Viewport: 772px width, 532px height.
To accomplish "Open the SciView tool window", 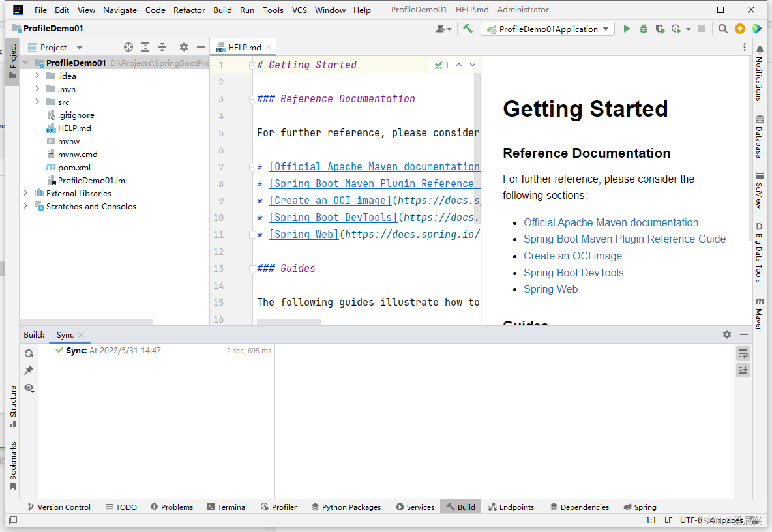I will point(760,190).
